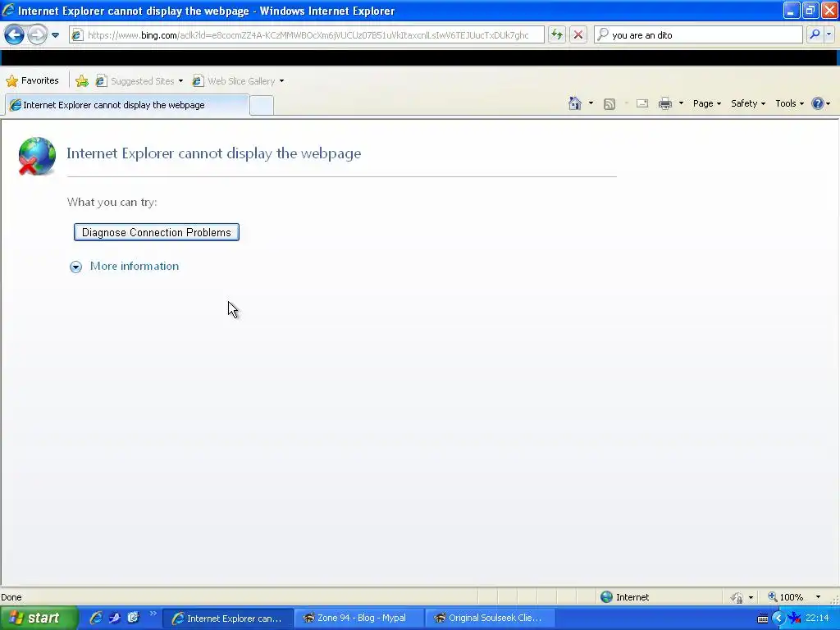Click the search box containing 'you are an dito'
840x630 pixels.
tap(699, 34)
